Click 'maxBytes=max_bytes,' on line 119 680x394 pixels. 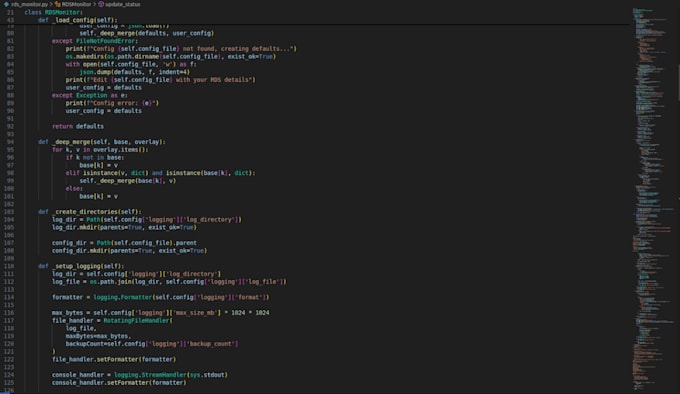pyautogui.click(x=98, y=336)
